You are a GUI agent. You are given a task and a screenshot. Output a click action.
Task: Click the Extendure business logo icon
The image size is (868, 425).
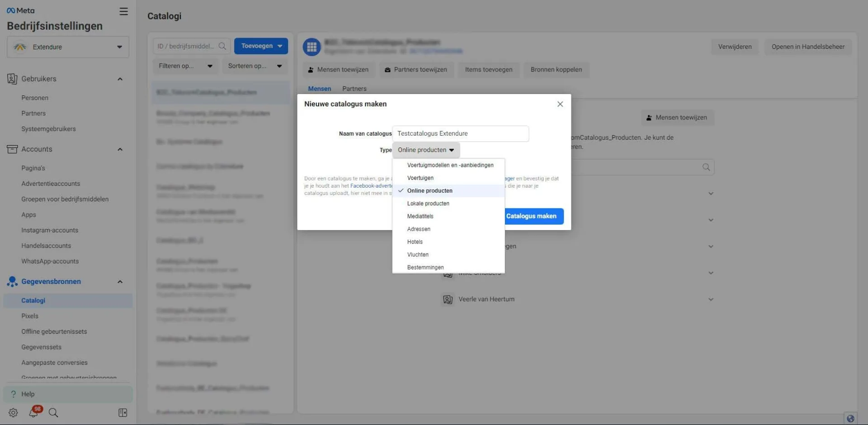click(x=20, y=47)
